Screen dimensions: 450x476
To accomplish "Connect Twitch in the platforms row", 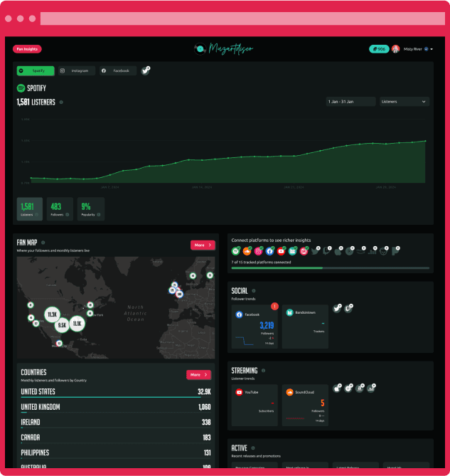I will point(327,250).
